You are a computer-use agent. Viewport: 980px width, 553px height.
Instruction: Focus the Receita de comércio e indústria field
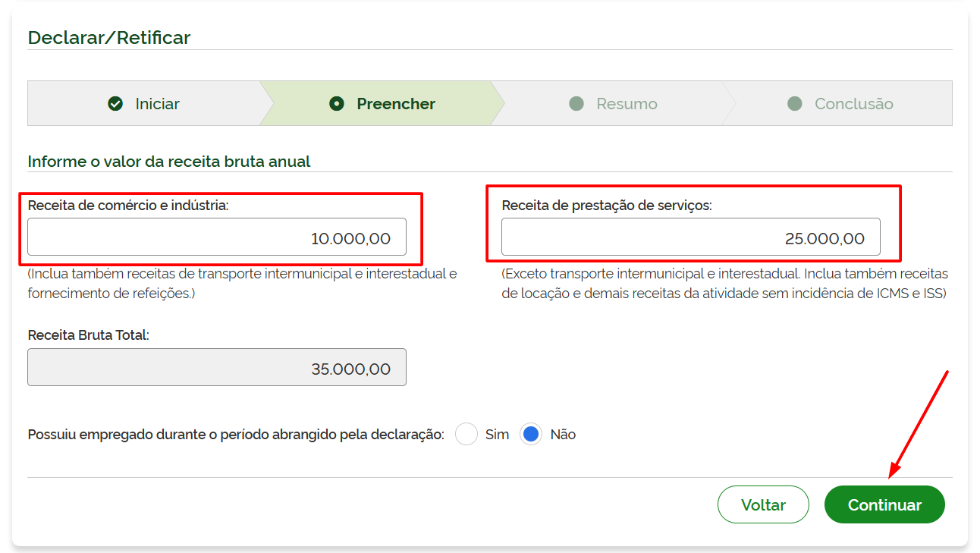(x=217, y=237)
